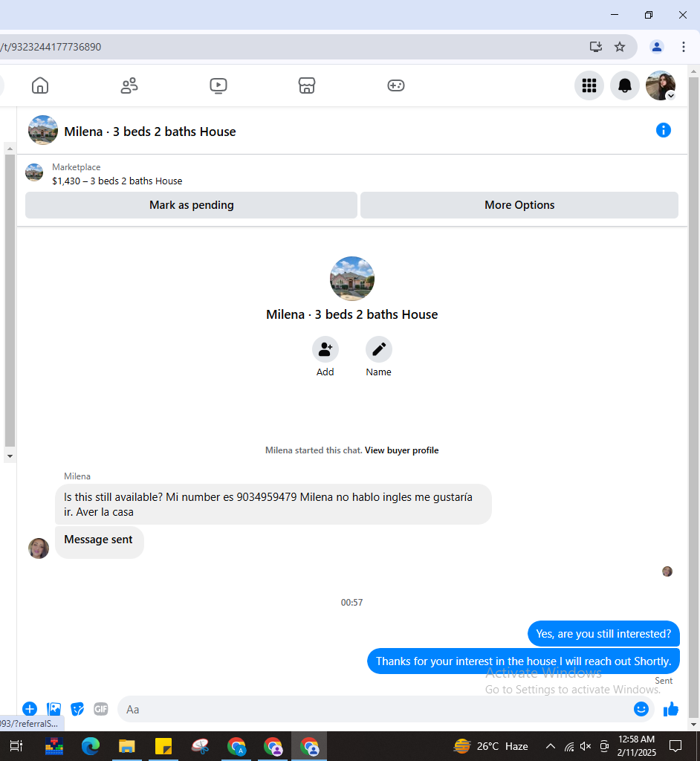This screenshot has height=761, width=700.
Task: Choose a GIF icon in composer
Action: pos(101,709)
